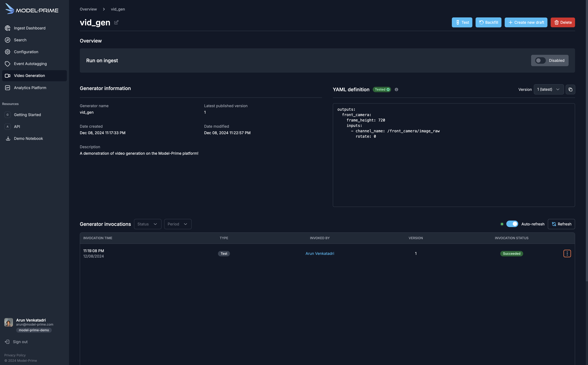Open the Period filter dropdown
The height and width of the screenshot is (365, 588).
(178, 224)
